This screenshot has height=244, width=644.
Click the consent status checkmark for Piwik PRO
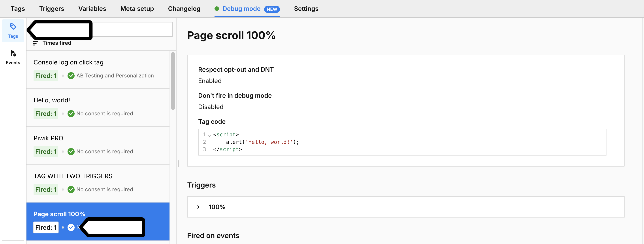point(71,151)
